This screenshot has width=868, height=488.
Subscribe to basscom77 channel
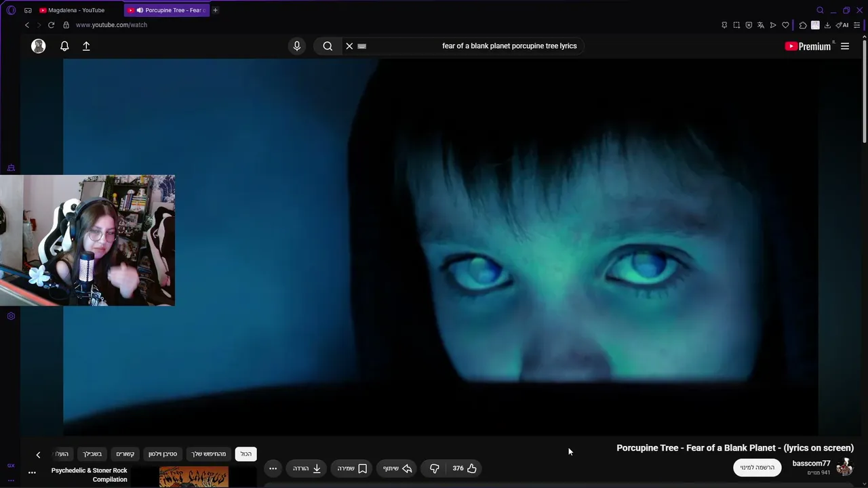pyautogui.click(x=757, y=468)
